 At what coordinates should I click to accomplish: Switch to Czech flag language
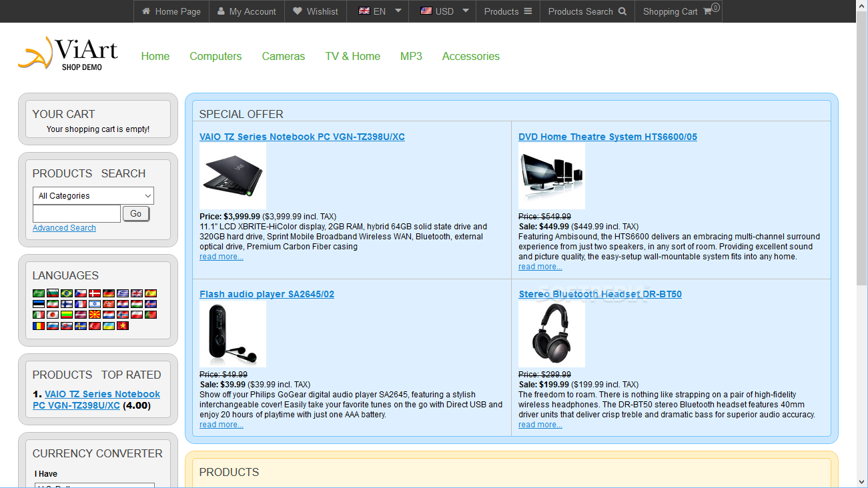pyautogui.click(x=81, y=293)
